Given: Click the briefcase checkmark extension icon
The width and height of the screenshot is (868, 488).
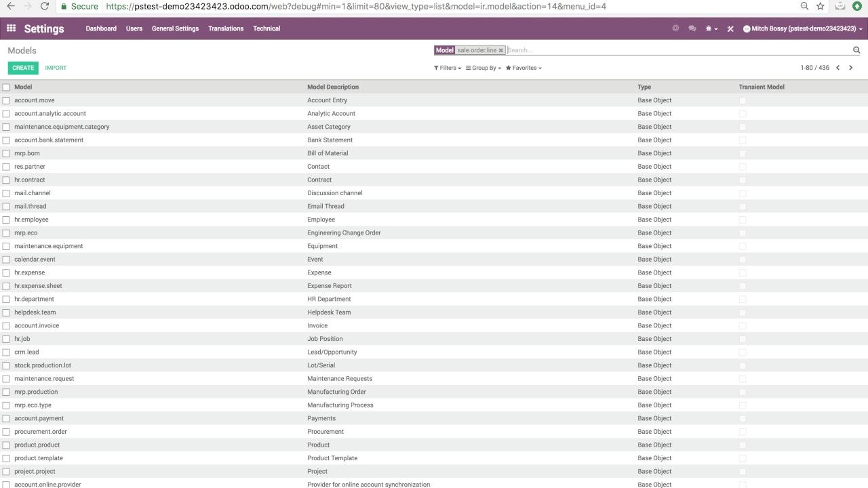Looking at the screenshot, I should coord(840,6).
